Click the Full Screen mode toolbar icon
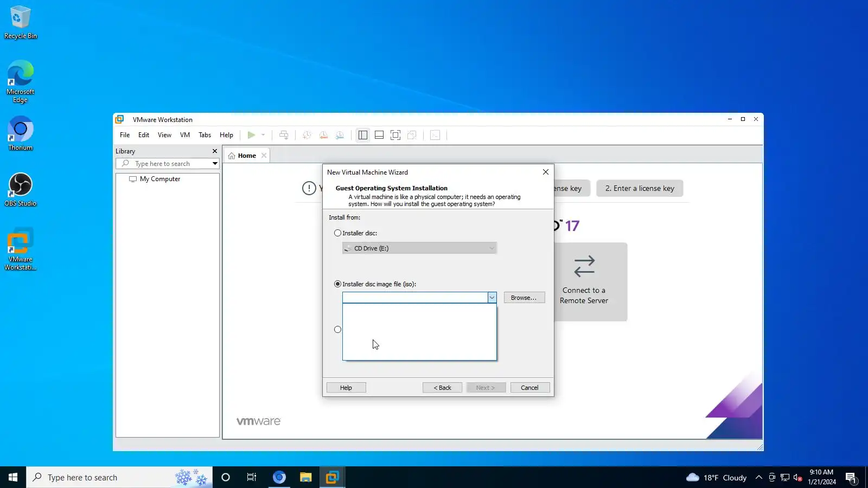Screen dimensions: 868x488 point(395,135)
